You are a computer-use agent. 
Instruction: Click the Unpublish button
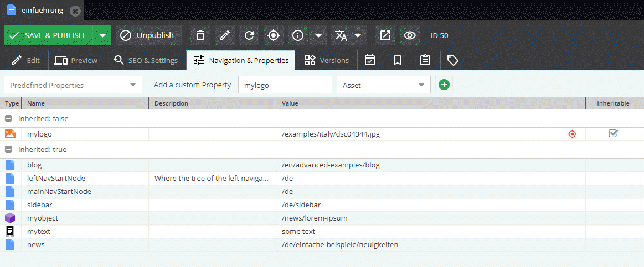(148, 35)
